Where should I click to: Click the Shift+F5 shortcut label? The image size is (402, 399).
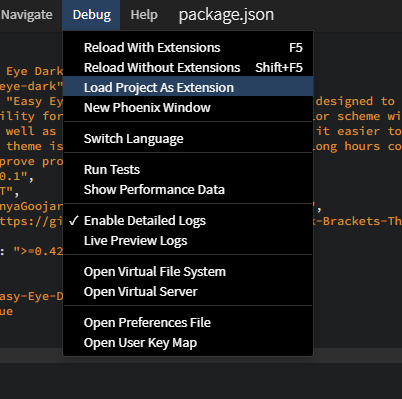pos(279,68)
